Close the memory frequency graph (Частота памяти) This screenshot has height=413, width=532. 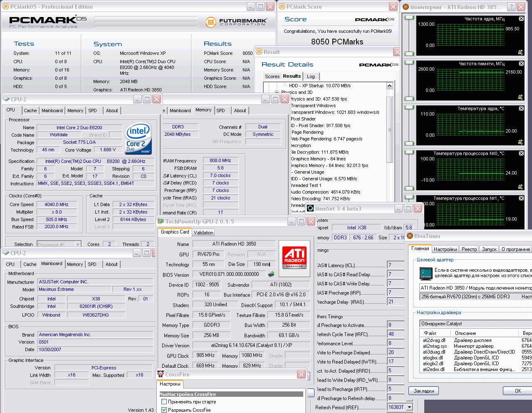pos(521,64)
